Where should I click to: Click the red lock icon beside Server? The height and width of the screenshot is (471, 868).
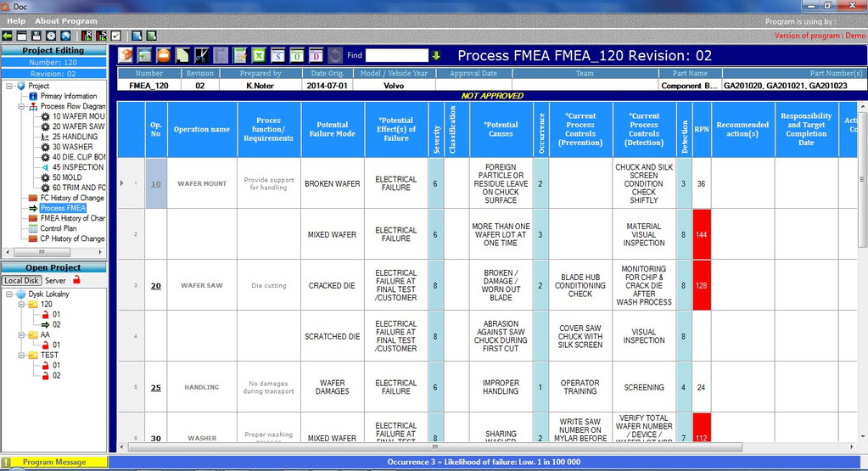pyautogui.click(x=77, y=280)
